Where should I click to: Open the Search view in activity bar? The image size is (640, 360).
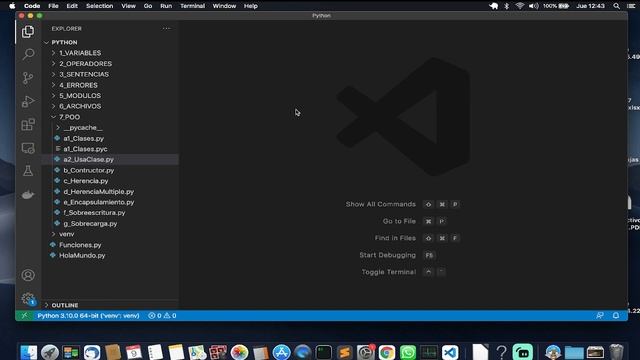pyautogui.click(x=28, y=54)
